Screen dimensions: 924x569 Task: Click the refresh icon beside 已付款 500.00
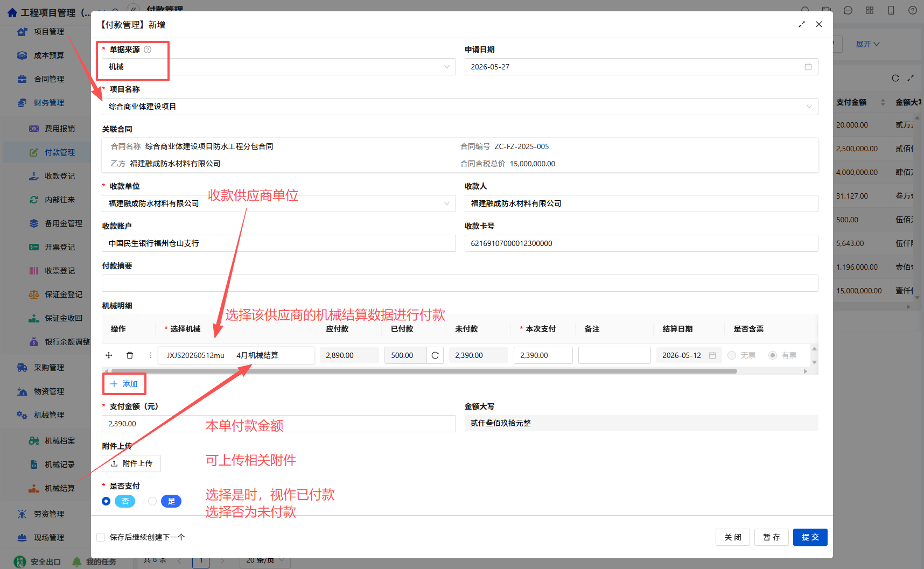pos(435,355)
